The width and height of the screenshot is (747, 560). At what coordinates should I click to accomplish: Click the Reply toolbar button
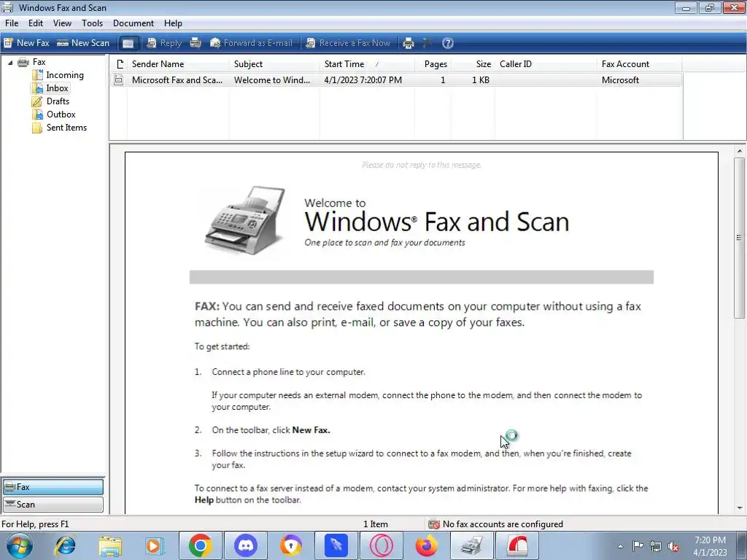pyautogui.click(x=164, y=43)
